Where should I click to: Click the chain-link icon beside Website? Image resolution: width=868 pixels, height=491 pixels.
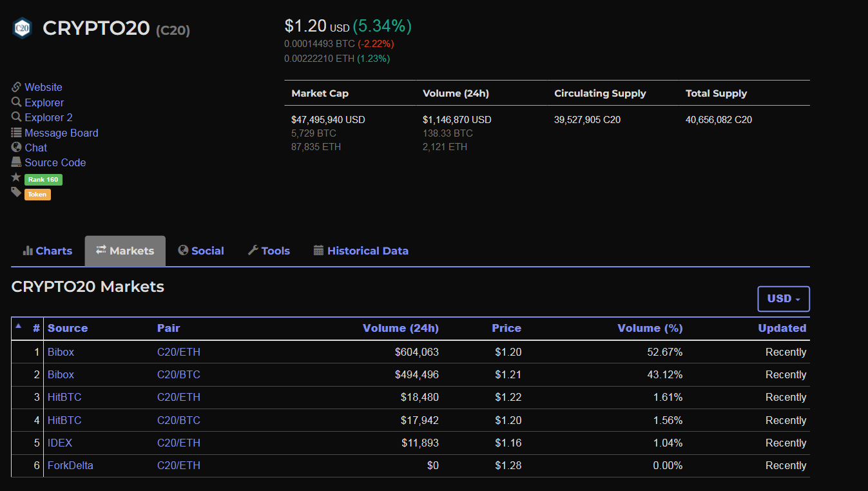(x=16, y=87)
